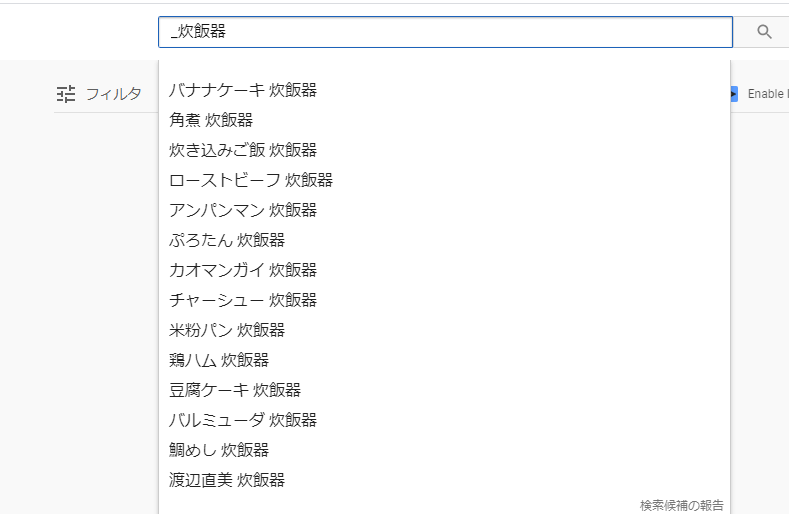Select 鯛めし 炊飯器 suggestion
This screenshot has width=789, height=514.
click(x=444, y=450)
